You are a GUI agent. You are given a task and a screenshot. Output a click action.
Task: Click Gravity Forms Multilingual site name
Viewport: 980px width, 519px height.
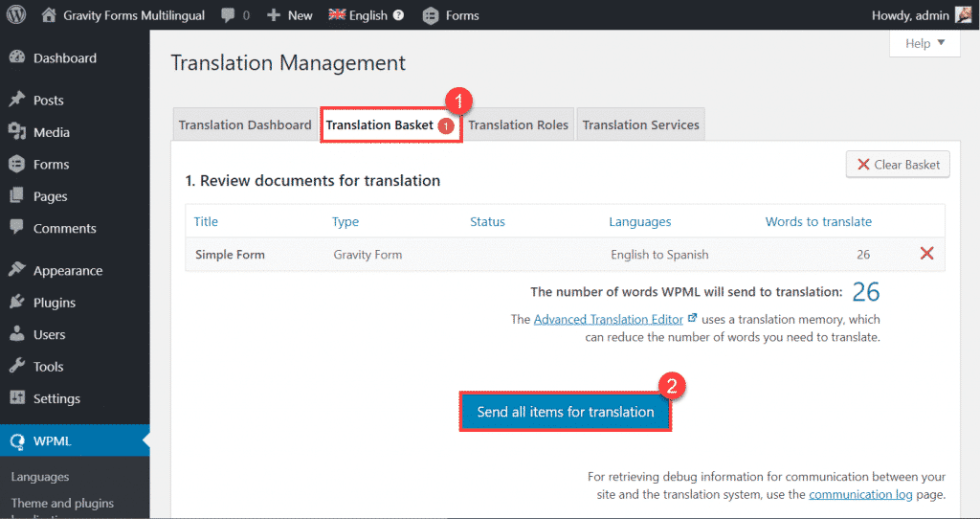(134, 15)
